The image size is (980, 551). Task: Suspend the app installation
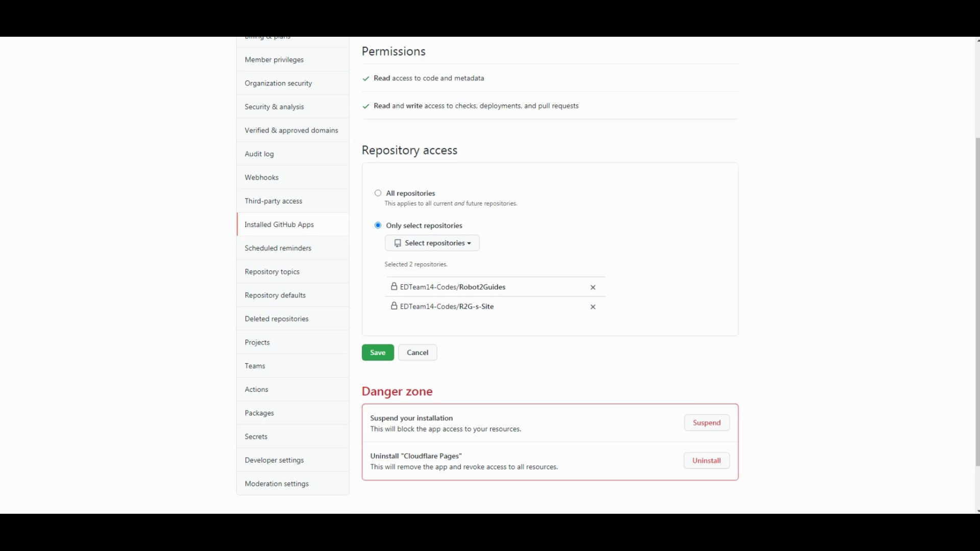[x=706, y=422]
